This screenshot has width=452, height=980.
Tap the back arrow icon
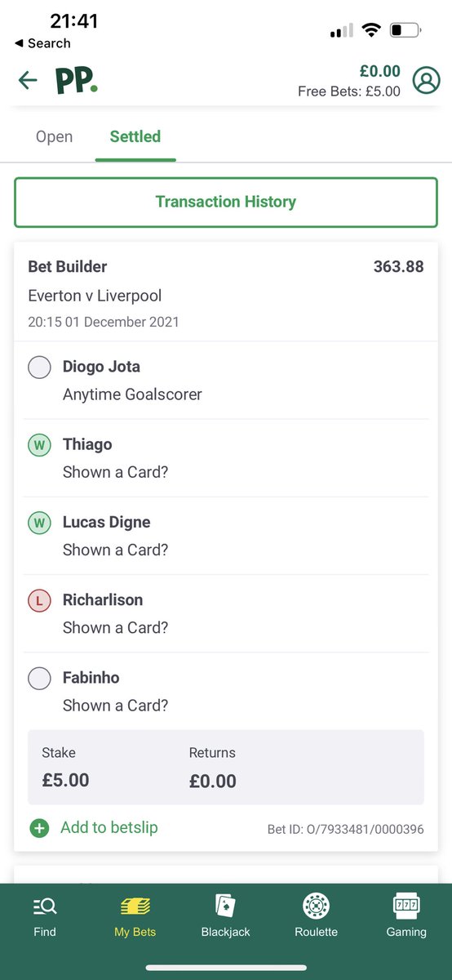(x=28, y=80)
